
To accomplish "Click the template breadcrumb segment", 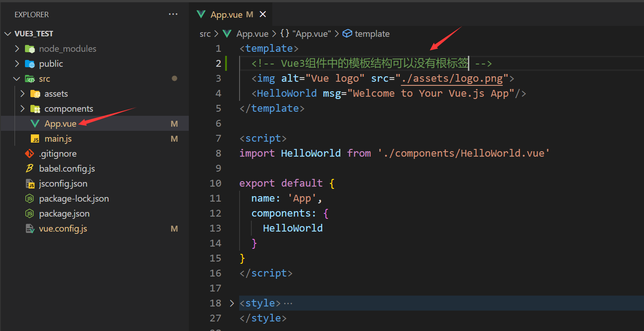I will pos(372,34).
